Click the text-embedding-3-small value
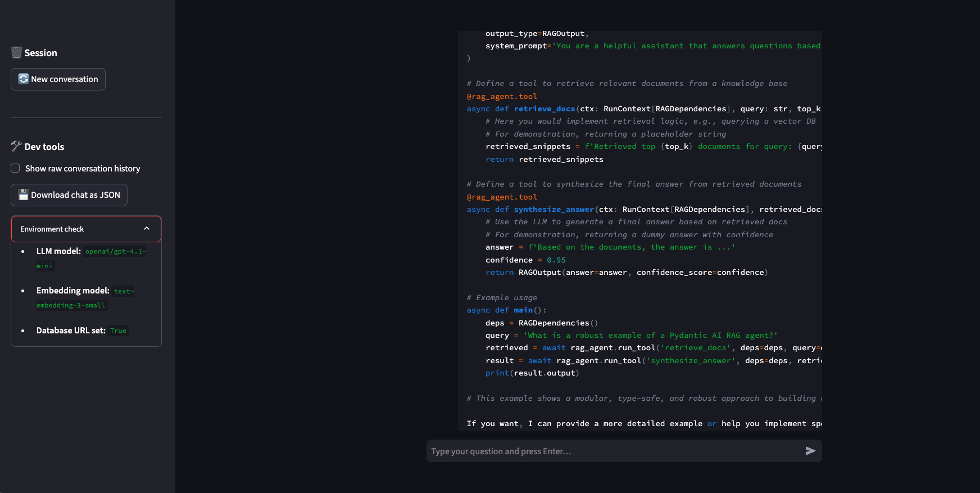980x493 pixels. tap(84, 298)
